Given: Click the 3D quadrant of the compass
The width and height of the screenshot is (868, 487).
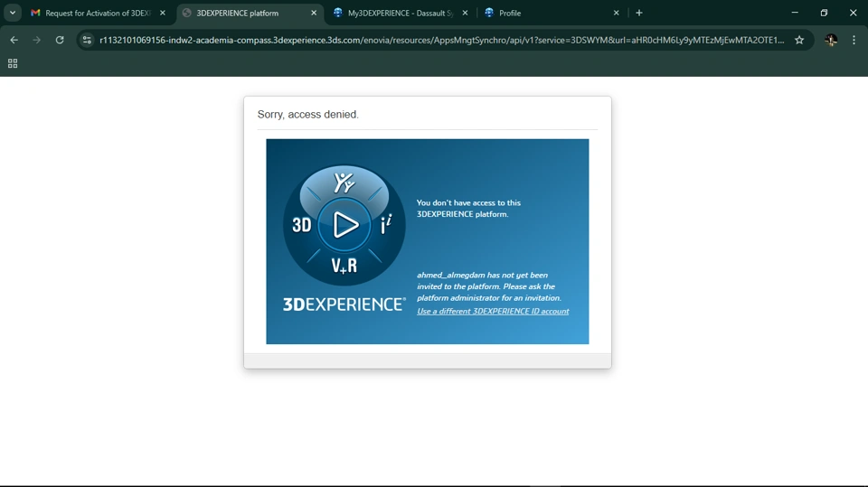Looking at the screenshot, I should [x=302, y=225].
